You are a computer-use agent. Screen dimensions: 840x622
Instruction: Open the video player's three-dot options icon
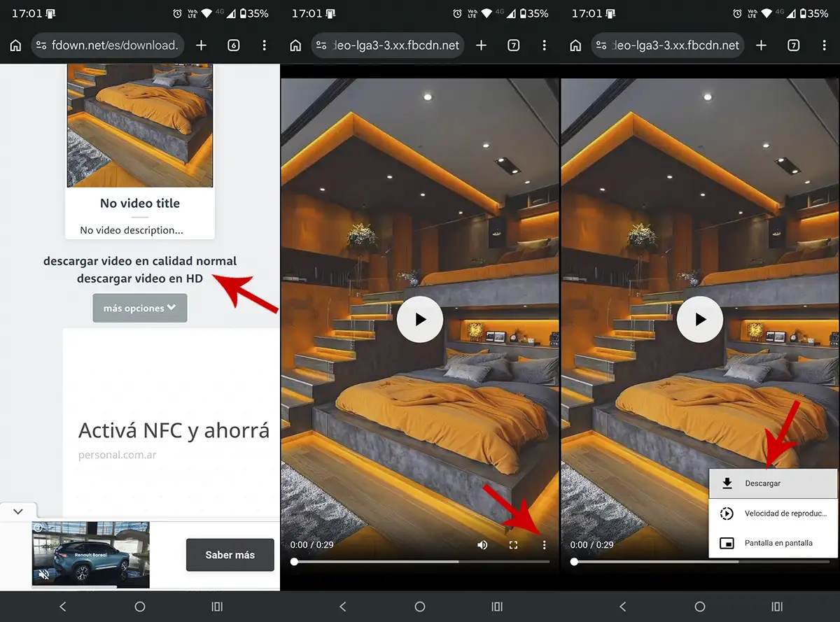(x=544, y=544)
